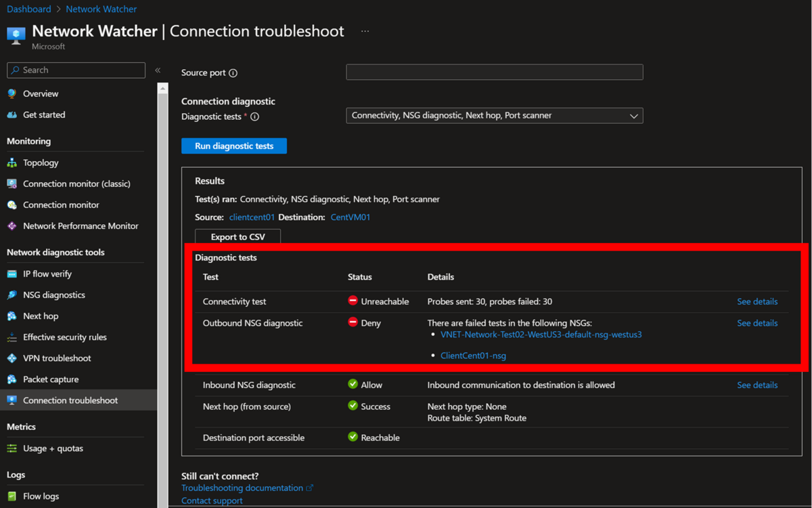Viewport: 812px width, 508px height.
Task: Click the Get started cloud icon
Action: 12,114
